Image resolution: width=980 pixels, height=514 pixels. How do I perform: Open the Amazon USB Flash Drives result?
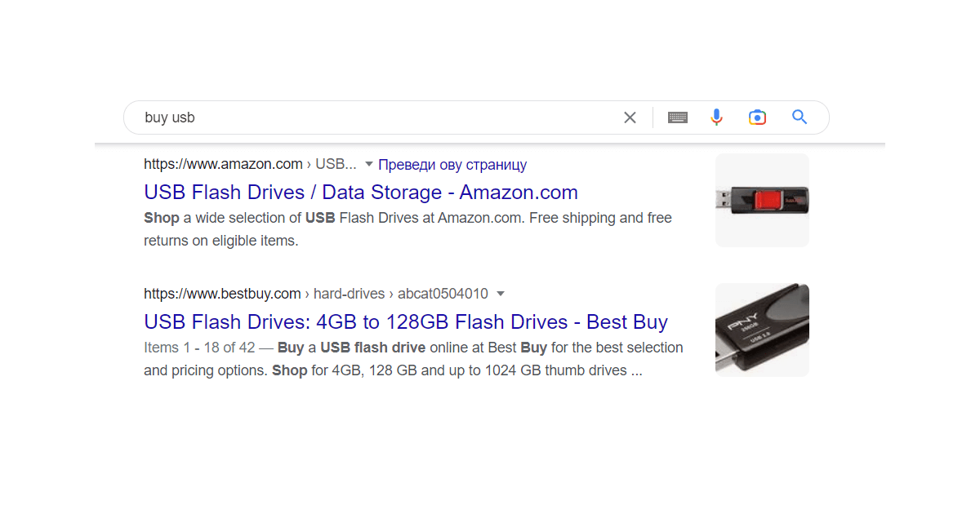(x=360, y=192)
